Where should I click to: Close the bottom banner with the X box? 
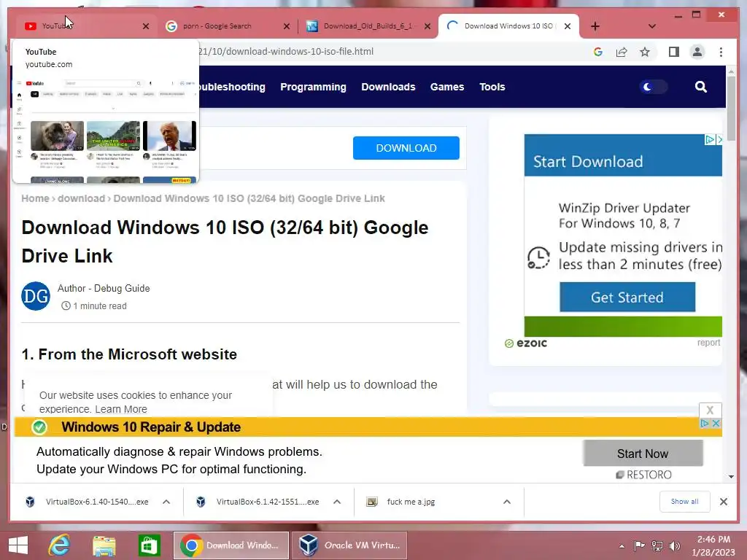710,410
